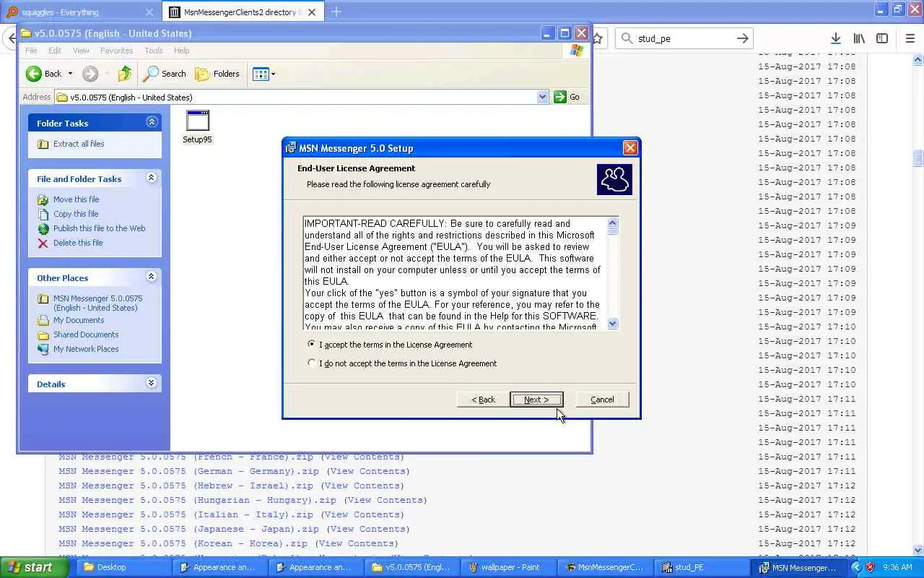Open browser library icon
The width and height of the screenshot is (924, 578).
859,38
